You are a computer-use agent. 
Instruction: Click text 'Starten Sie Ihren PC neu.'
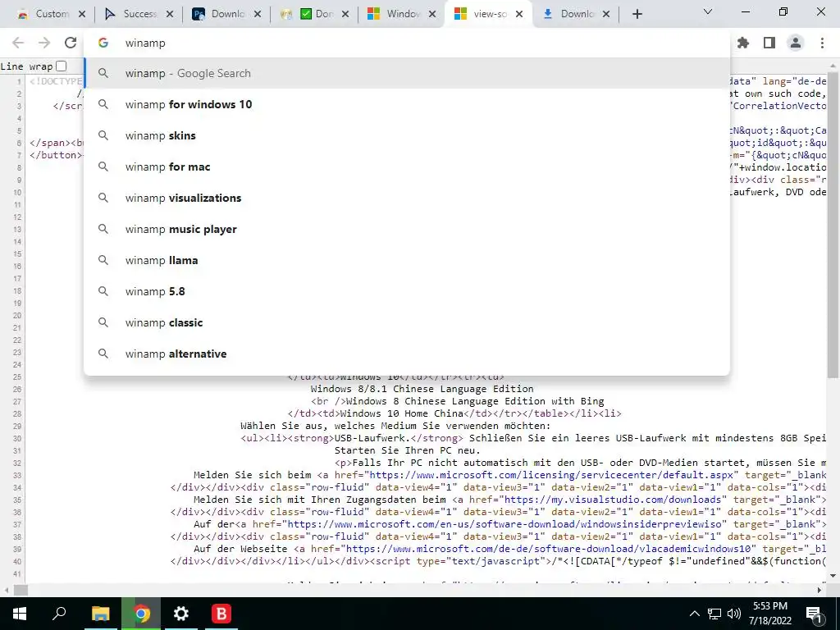click(408, 450)
